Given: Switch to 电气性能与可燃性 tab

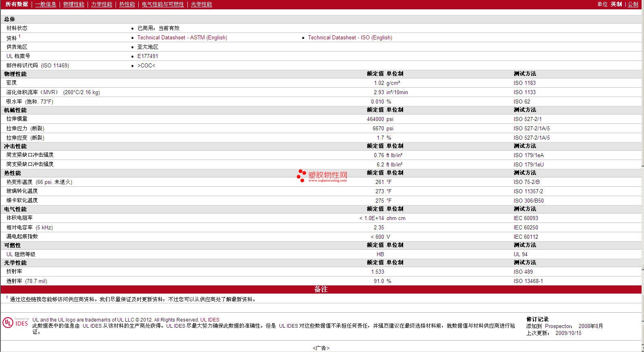Looking at the screenshot, I should point(163,4).
